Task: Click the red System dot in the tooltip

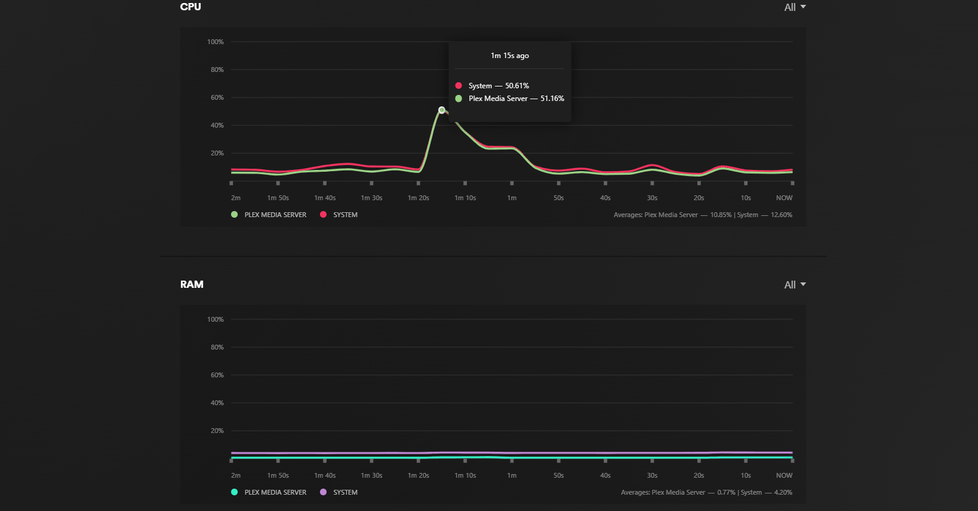Action: click(458, 85)
